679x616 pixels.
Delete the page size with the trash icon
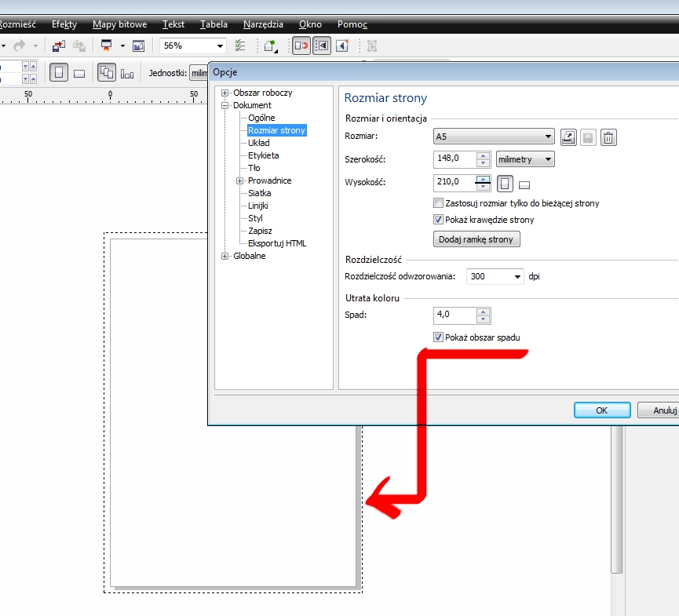click(x=608, y=138)
